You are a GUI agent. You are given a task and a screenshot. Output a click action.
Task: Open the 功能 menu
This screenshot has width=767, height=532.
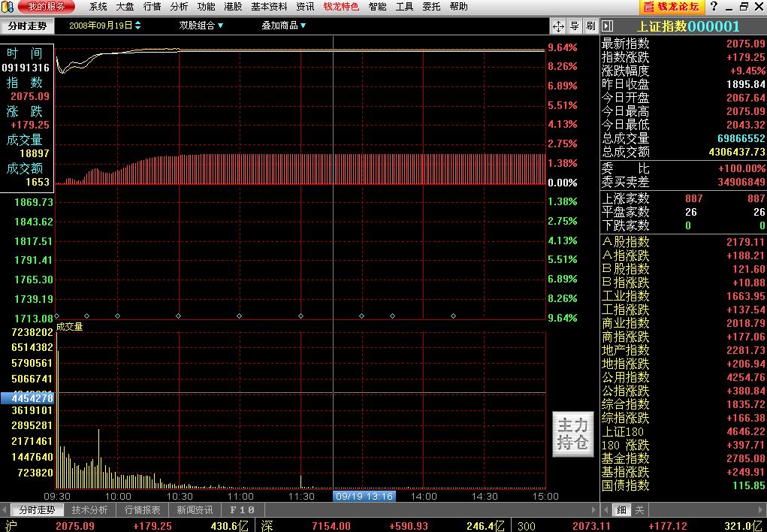[206, 7]
